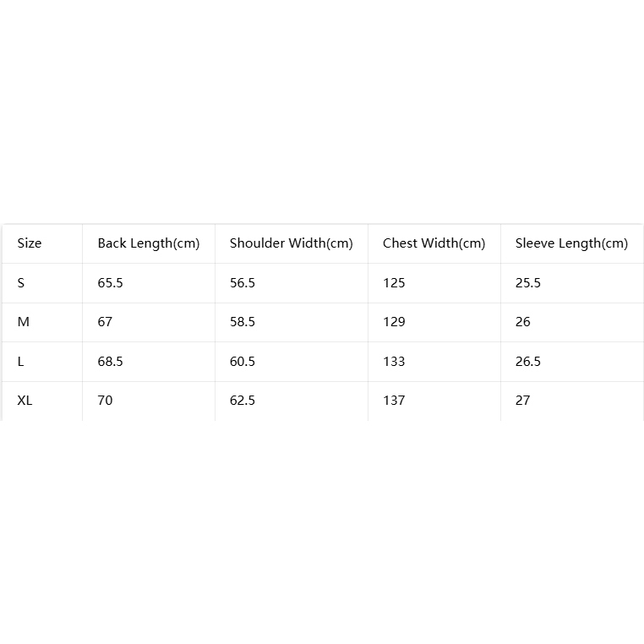Image resolution: width=644 pixels, height=644 pixels.
Task: Select the Chest Width(cm) header
Action: (x=434, y=243)
